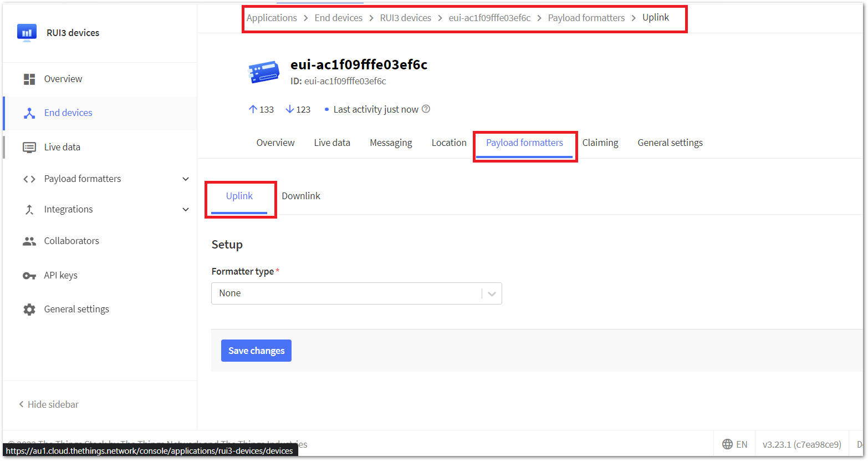
Task: Click RUI3 devices breadcrumb link
Action: click(x=405, y=18)
